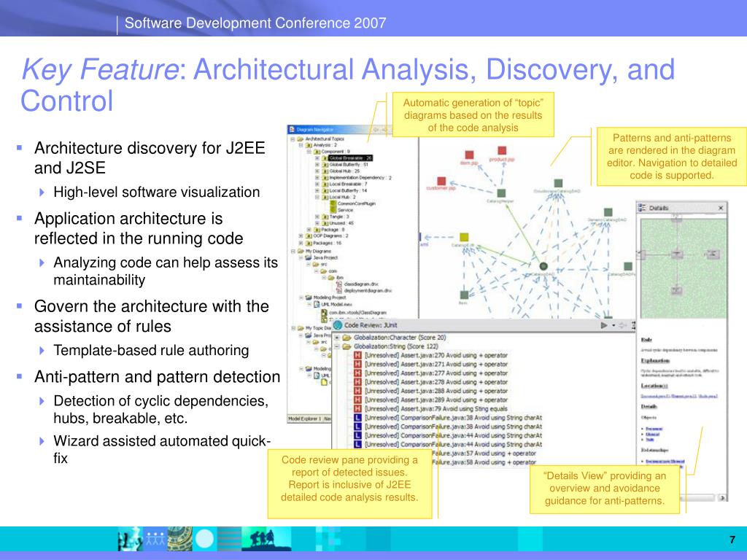This screenshot has height=560, width=747.
Task: Select the CatalogHelper green node
Action: pos(501,193)
